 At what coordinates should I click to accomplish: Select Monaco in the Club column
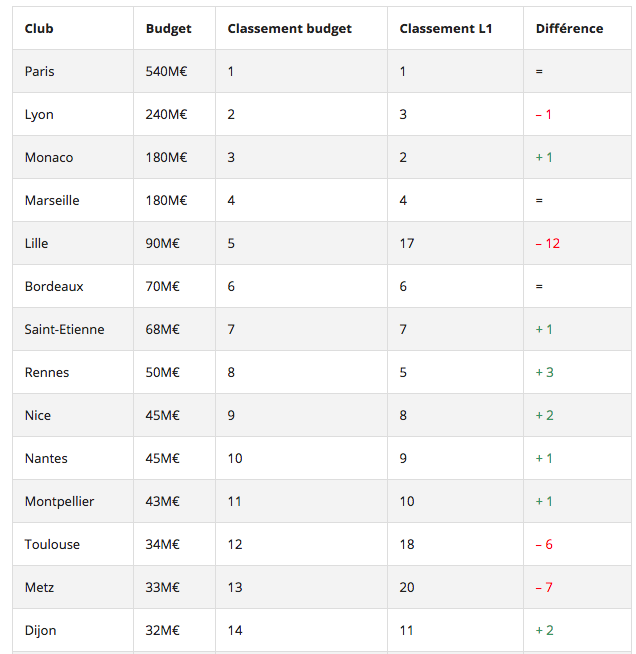click(x=49, y=158)
